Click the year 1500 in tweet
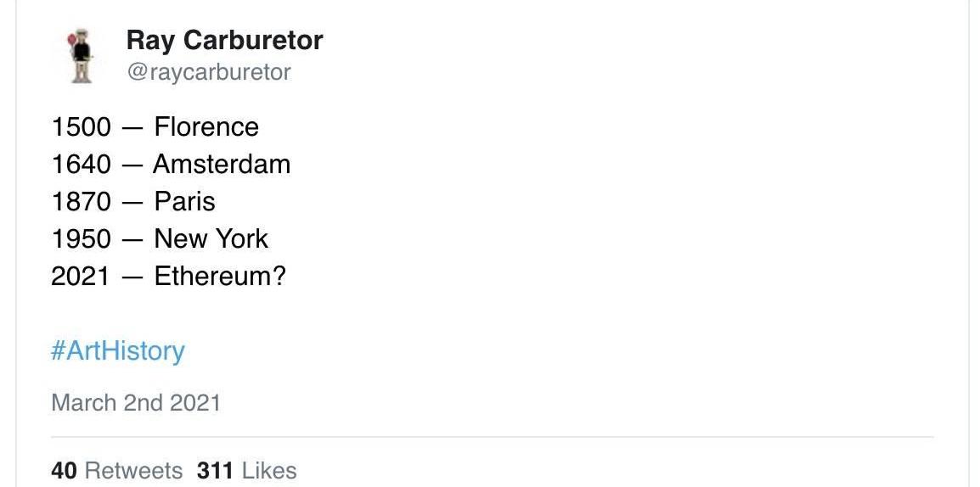980x487 pixels. (81, 127)
